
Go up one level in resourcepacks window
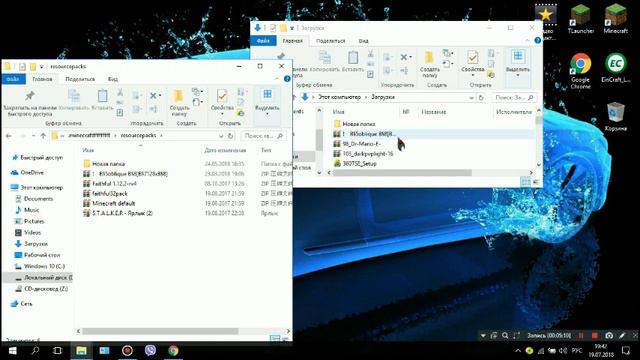[x=43, y=136]
